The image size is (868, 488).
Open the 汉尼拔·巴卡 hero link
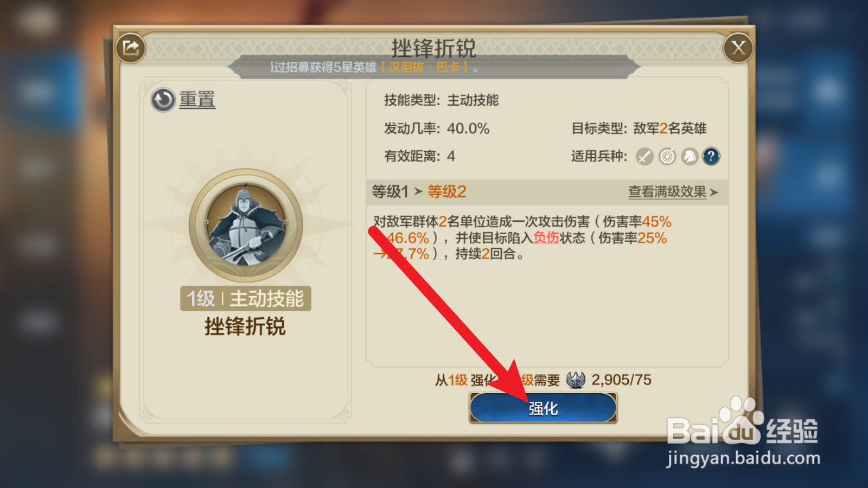(x=424, y=68)
